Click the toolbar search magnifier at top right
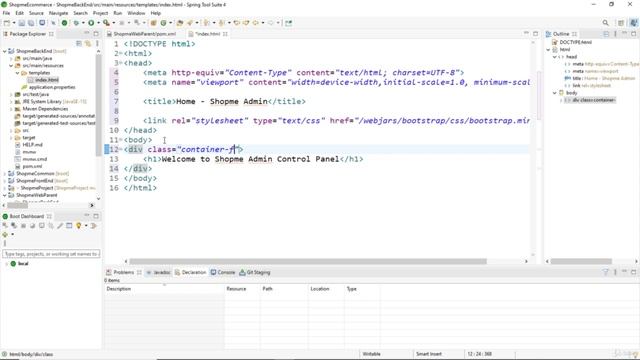 point(606,23)
